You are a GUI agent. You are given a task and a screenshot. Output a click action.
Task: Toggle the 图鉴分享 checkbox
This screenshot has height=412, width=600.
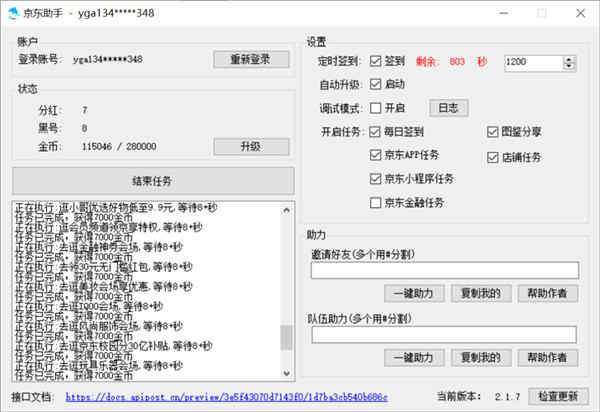494,132
